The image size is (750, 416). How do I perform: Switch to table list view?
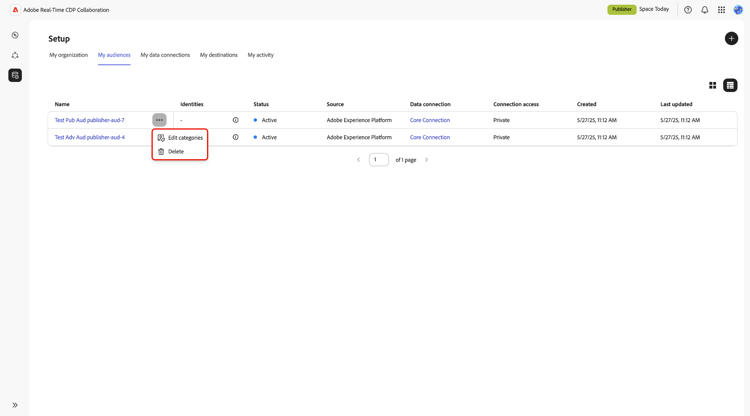(730, 85)
